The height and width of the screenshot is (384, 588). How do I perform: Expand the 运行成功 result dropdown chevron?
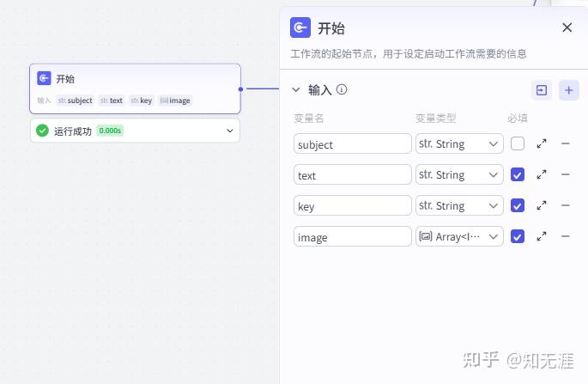tap(230, 131)
